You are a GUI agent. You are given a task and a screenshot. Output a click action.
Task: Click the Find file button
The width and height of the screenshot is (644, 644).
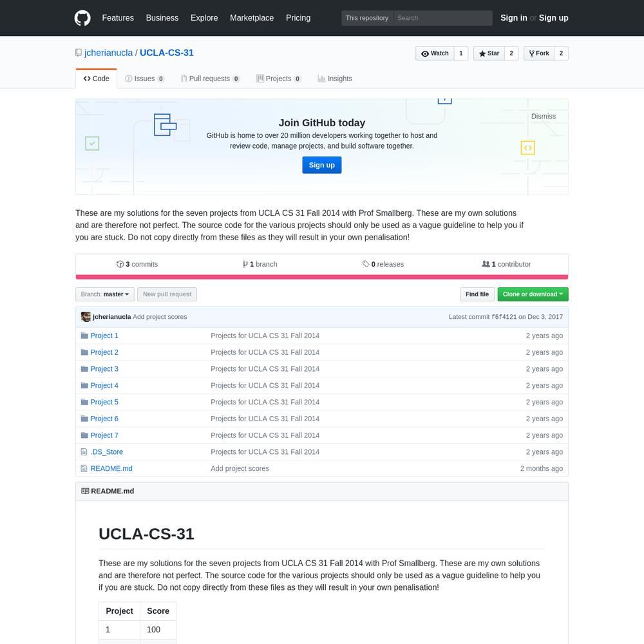tap(477, 294)
